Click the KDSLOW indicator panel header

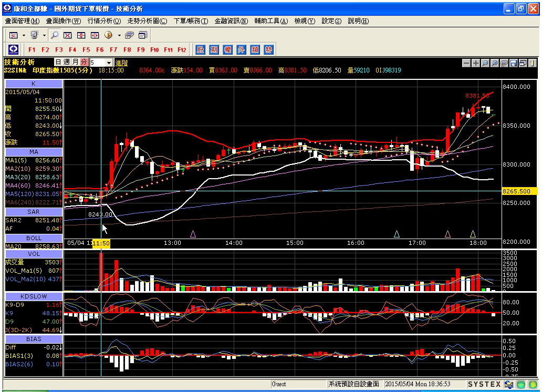click(34, 296)
